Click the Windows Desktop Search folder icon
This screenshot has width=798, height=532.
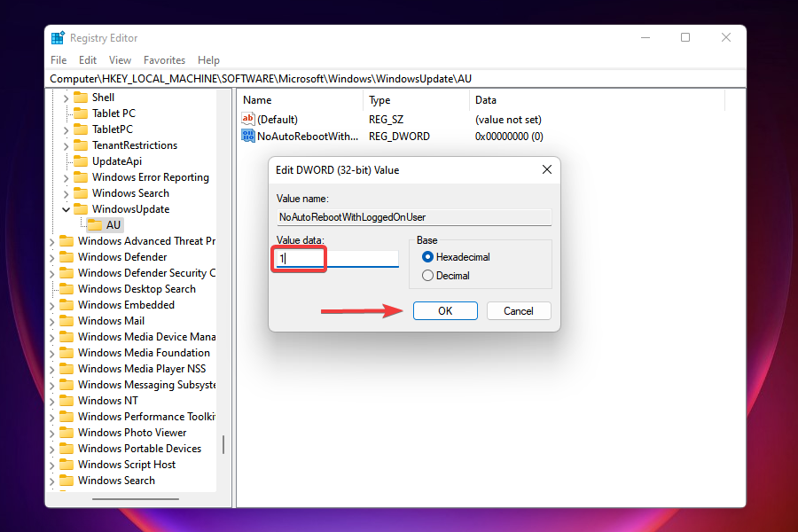(66, 289)
